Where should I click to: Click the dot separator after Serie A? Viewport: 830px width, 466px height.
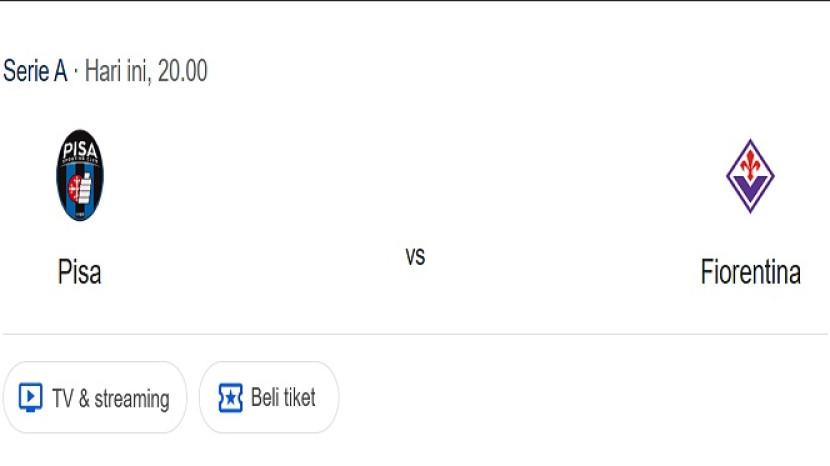click(x=76, y=72)
